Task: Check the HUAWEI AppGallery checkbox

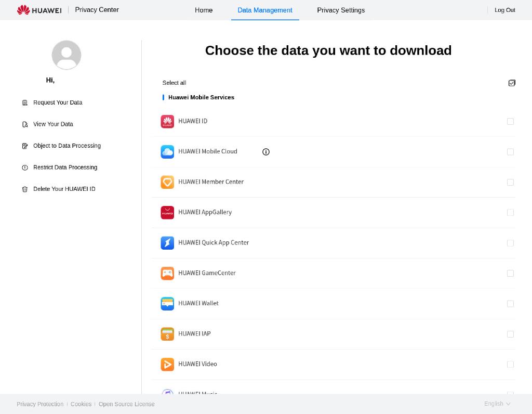Action: (510, 212)
